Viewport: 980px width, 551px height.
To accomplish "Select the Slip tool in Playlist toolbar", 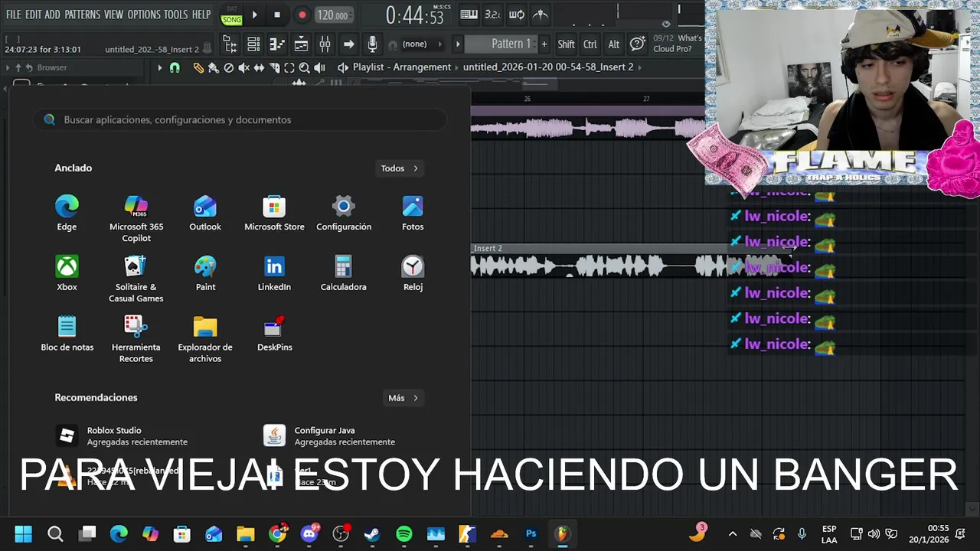I will coord(259,67).
